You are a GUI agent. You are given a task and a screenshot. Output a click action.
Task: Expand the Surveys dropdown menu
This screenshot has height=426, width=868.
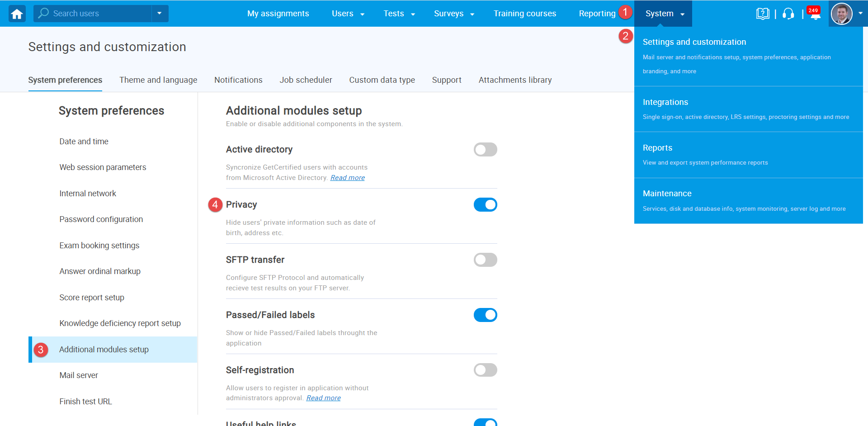tap(454, 14)
